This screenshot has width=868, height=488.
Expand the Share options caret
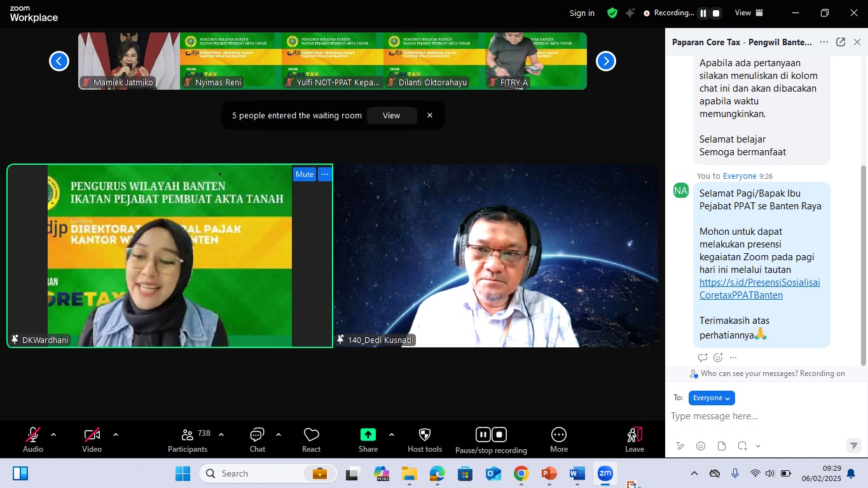(x=391, y=435)
